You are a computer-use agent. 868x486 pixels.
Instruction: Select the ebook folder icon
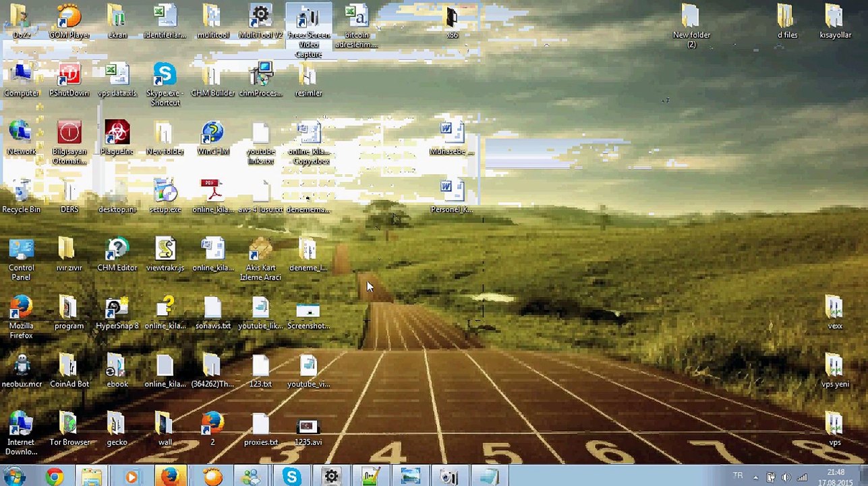pos(117,371)
